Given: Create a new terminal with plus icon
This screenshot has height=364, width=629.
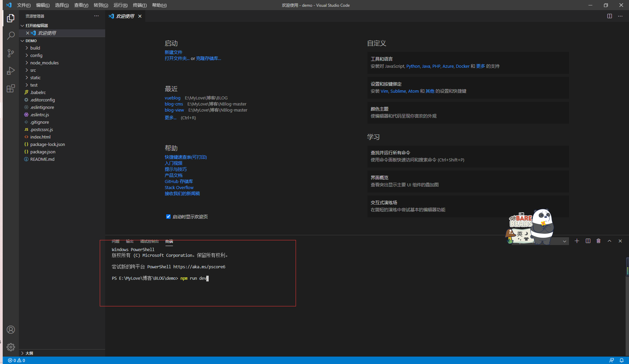Looking at the screenshot, I should tap(577, 241).
